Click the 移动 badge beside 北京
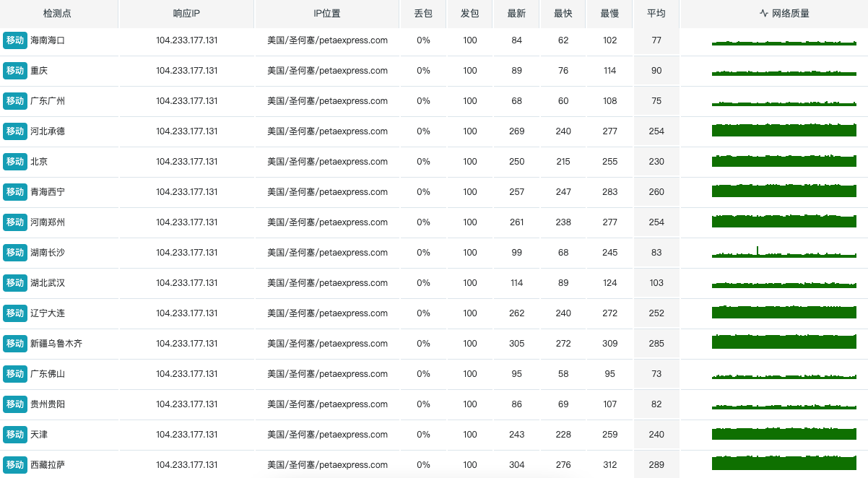 click(x=15, y=162)
